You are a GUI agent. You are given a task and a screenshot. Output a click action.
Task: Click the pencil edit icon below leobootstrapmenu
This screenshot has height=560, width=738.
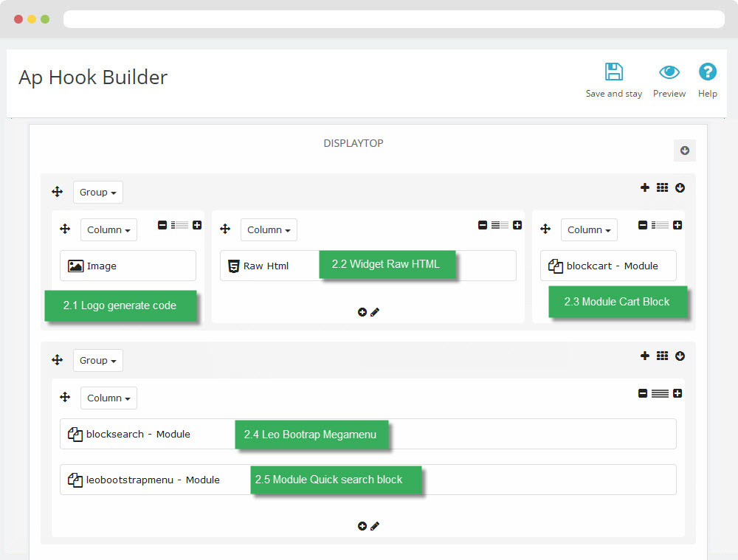click(375, 526)
